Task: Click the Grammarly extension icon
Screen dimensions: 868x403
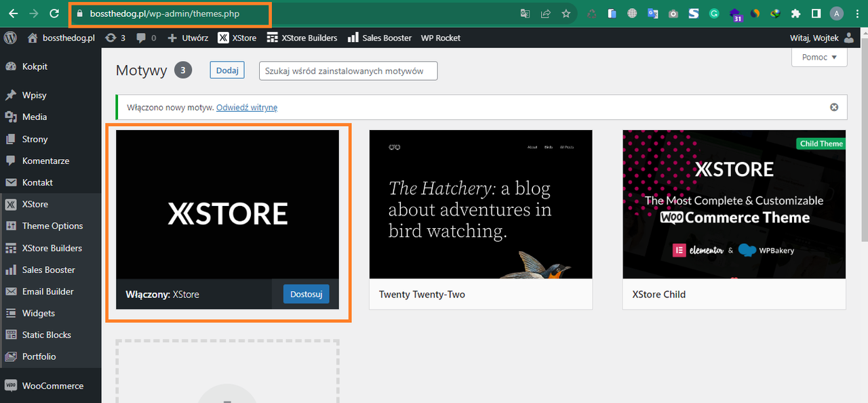Action: [x=714, y=14]
